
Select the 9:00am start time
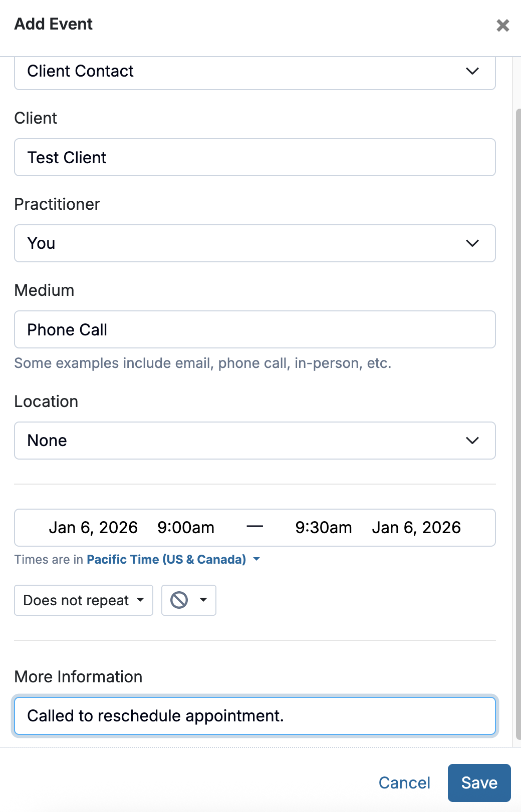[x=186, y=528]
